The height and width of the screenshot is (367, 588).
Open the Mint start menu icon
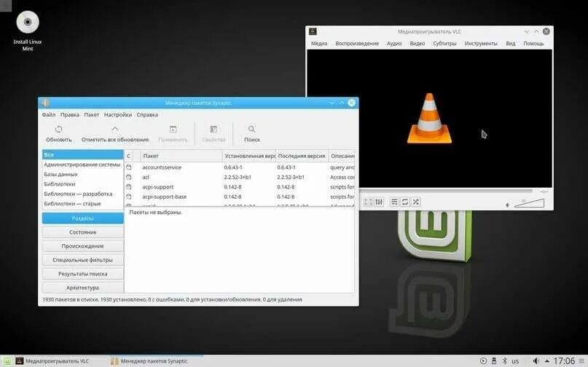pyautogui.click(x=7, y=361)
